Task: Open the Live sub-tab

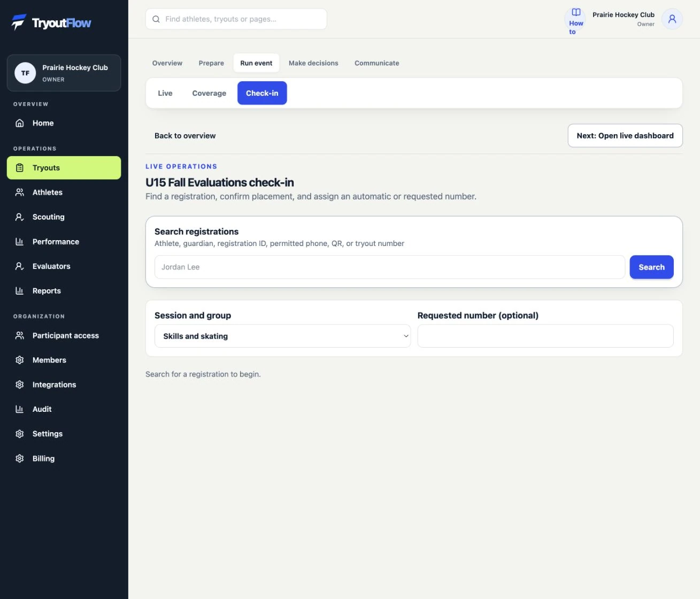Action: coord(165,93)
